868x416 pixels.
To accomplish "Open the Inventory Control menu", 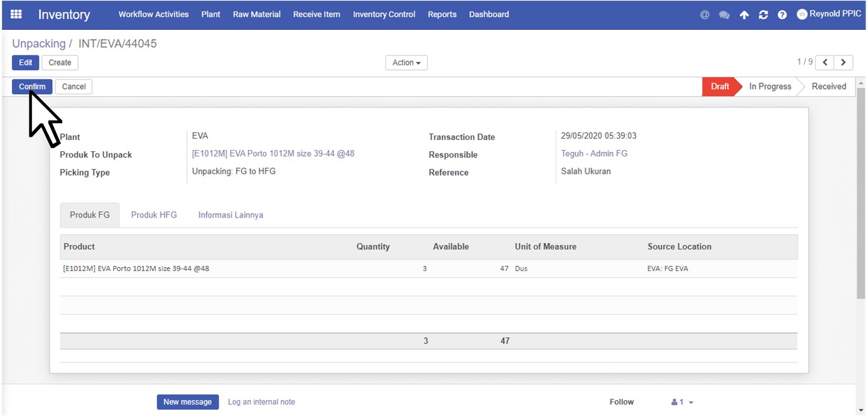I will click(x=383, y=14).
